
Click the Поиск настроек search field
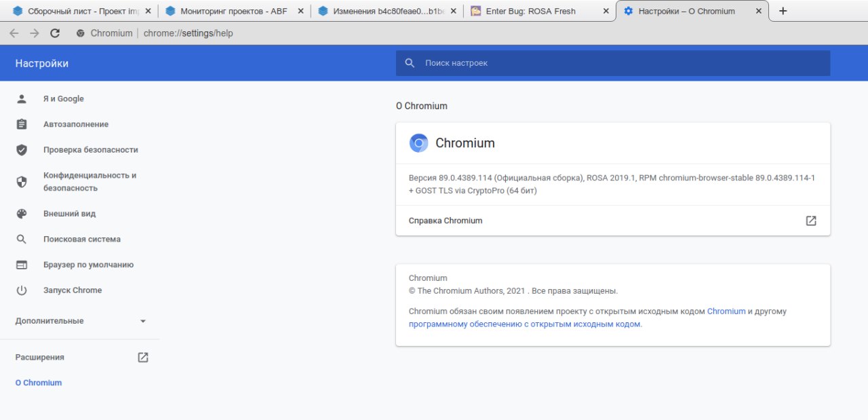click(x=613, y=63)
